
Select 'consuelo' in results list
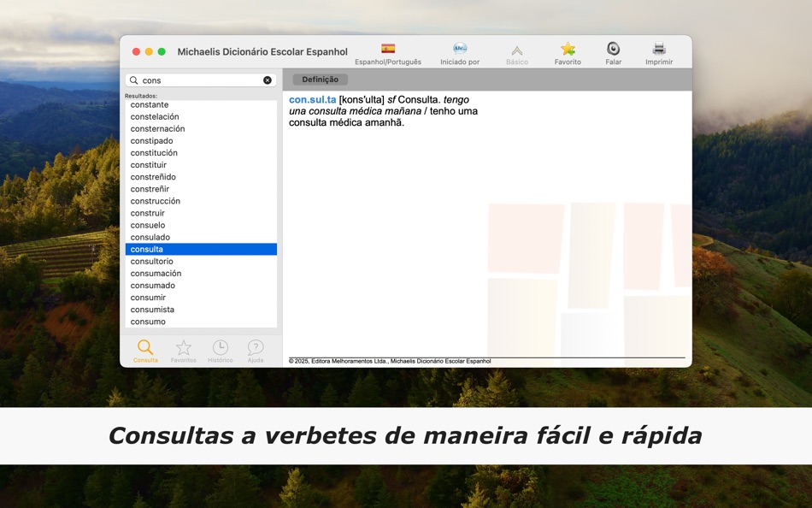(x=201, y=225)
